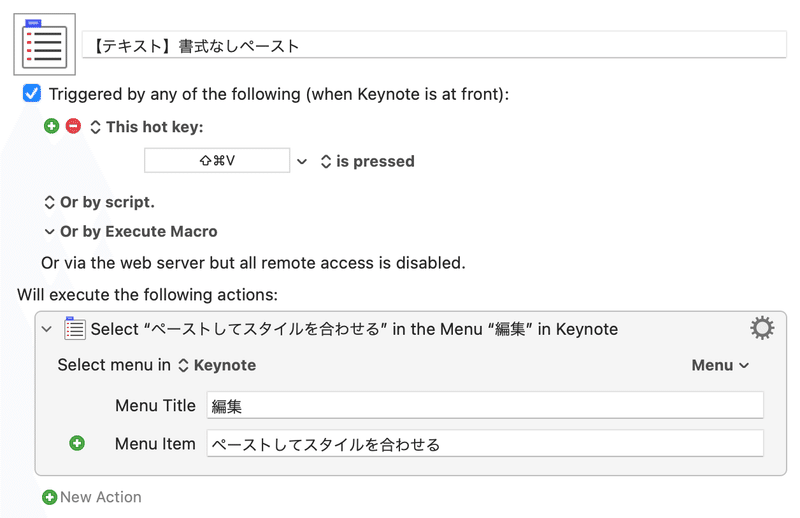Collapse the Select menu action

pos(47,329)
